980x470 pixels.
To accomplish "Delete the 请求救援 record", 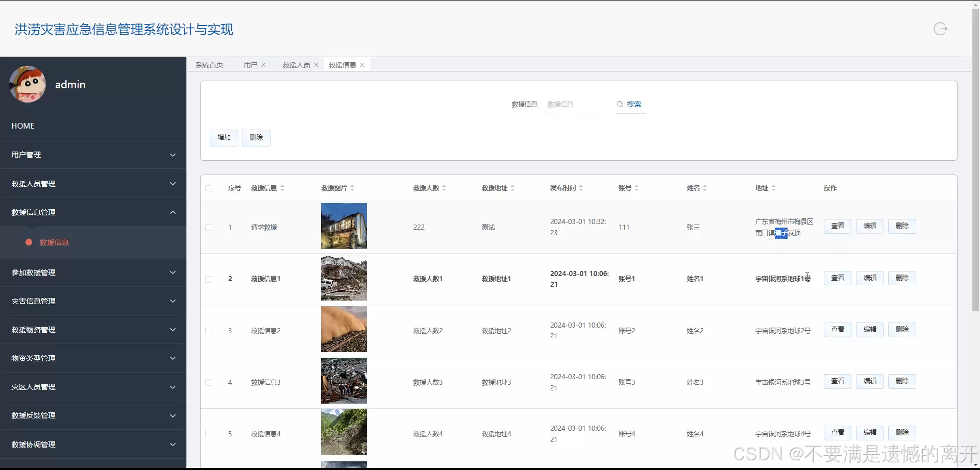I will click(902, 226).
